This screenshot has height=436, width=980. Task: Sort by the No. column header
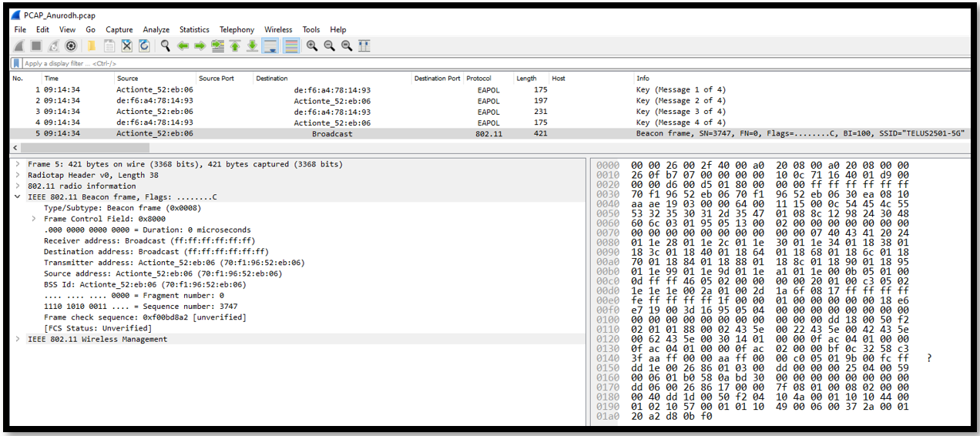pos(26,79)
